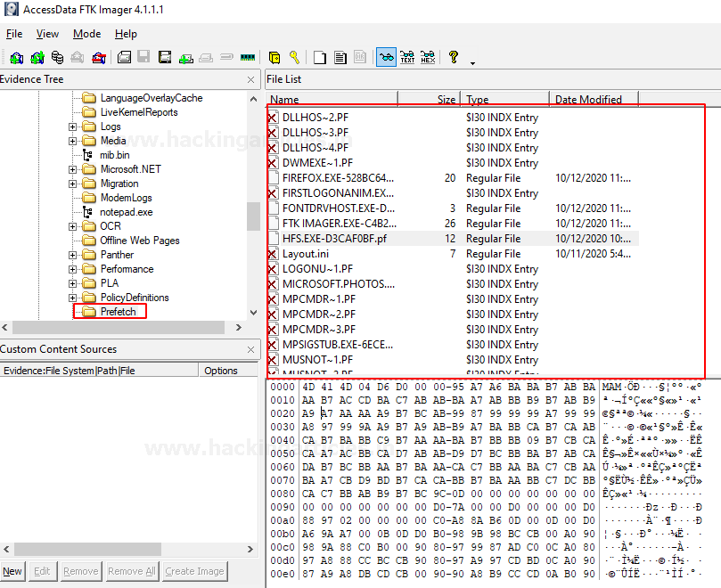
Task: Select the FIREFOX.EXE-528BC64 prefetch file
Action: pyautogui.click(x=453, y=178)
